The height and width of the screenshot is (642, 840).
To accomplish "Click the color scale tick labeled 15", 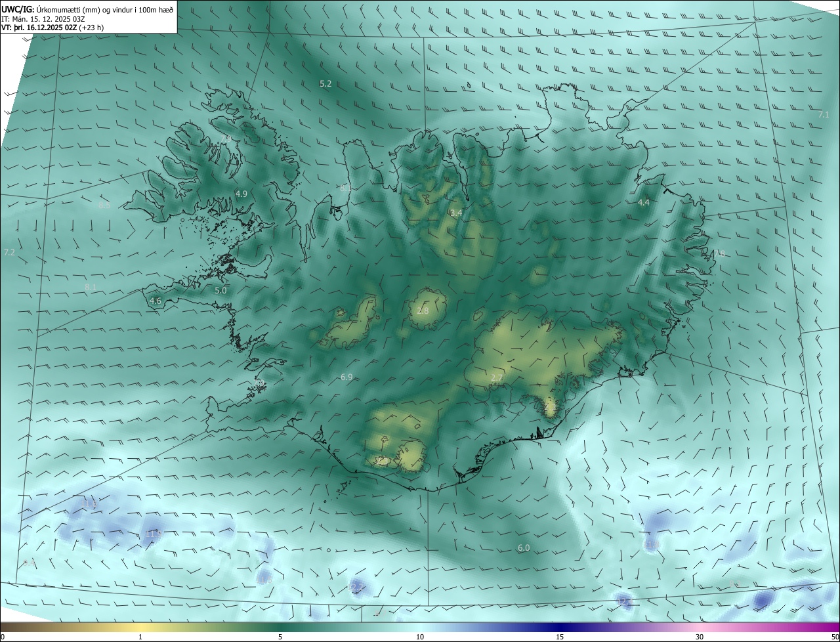I will tap(560, 637).
